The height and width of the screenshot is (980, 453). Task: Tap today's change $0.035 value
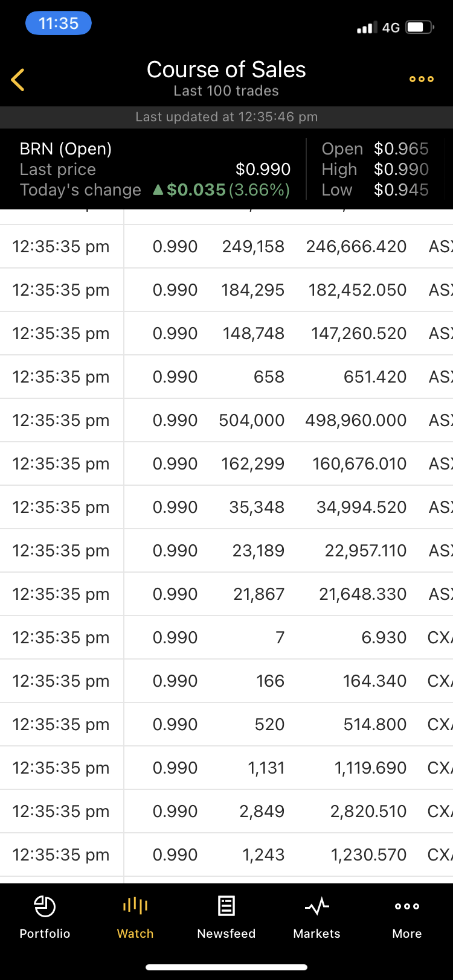[x=196, y=190]
